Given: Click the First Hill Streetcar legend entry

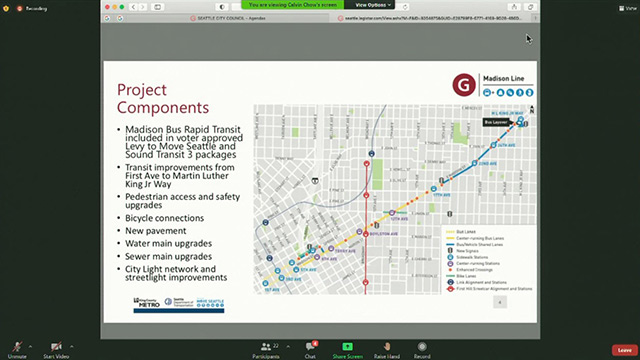Looking at the screenshot, I should 489,289.
